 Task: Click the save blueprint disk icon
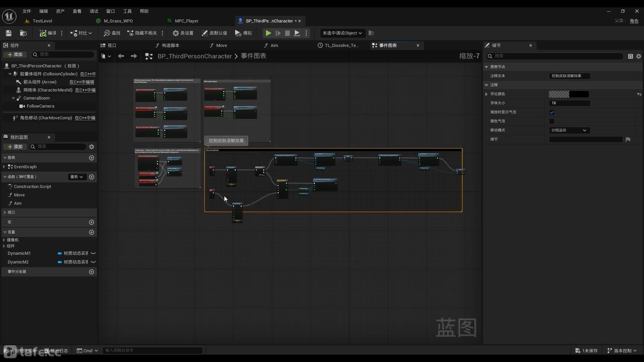tap(9, 33)
